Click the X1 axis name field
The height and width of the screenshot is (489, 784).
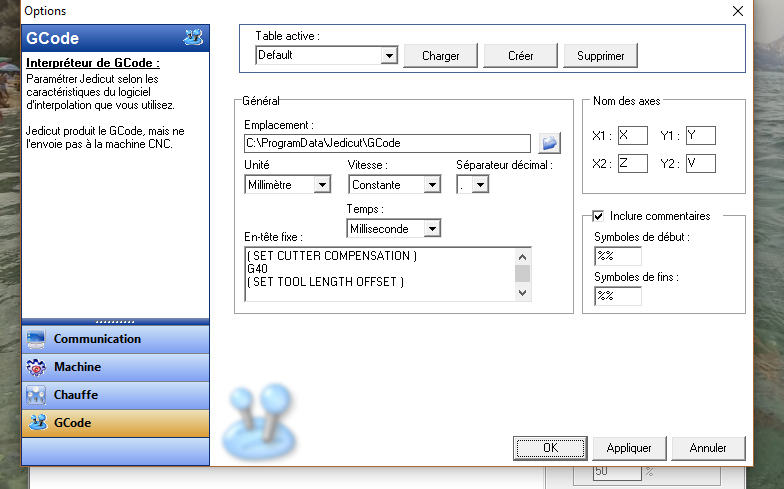[632, 135]
